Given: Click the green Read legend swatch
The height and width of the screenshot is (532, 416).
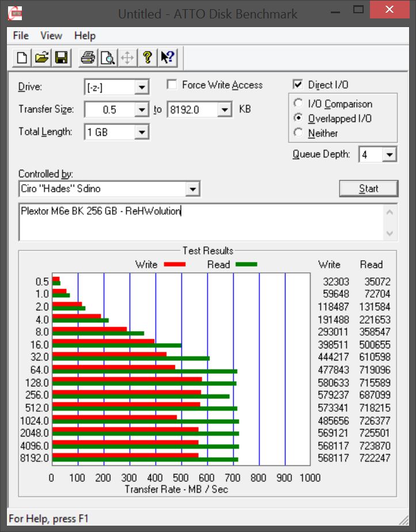Looking at the screenshot, I should tap(246, 264).
